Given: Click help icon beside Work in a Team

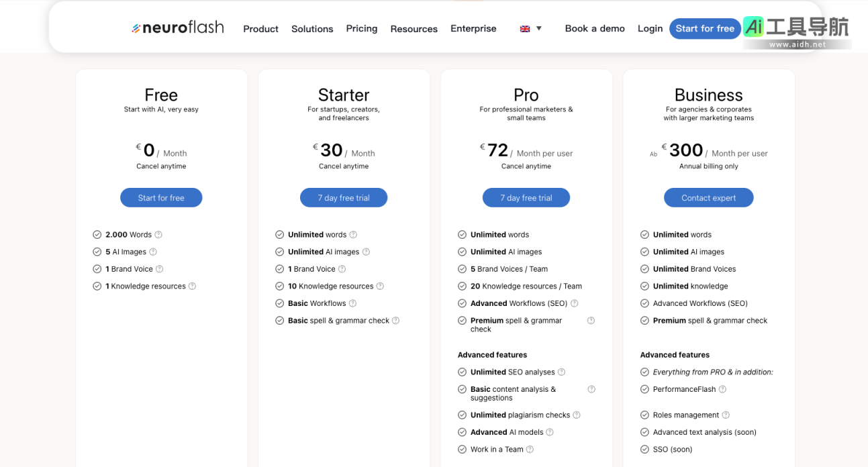Looking at the screenshot, I should 530,450.
